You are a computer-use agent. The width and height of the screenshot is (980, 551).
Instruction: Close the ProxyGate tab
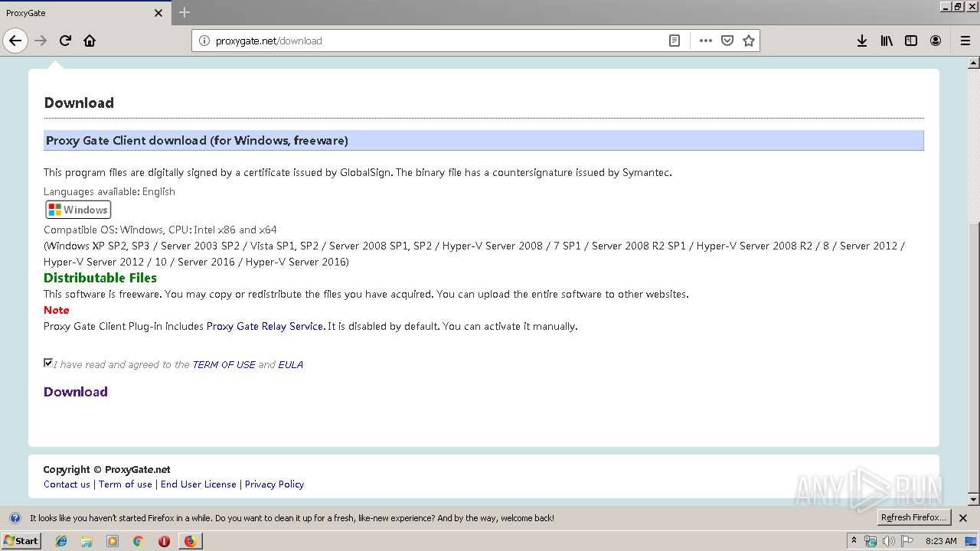coord(158,13)
